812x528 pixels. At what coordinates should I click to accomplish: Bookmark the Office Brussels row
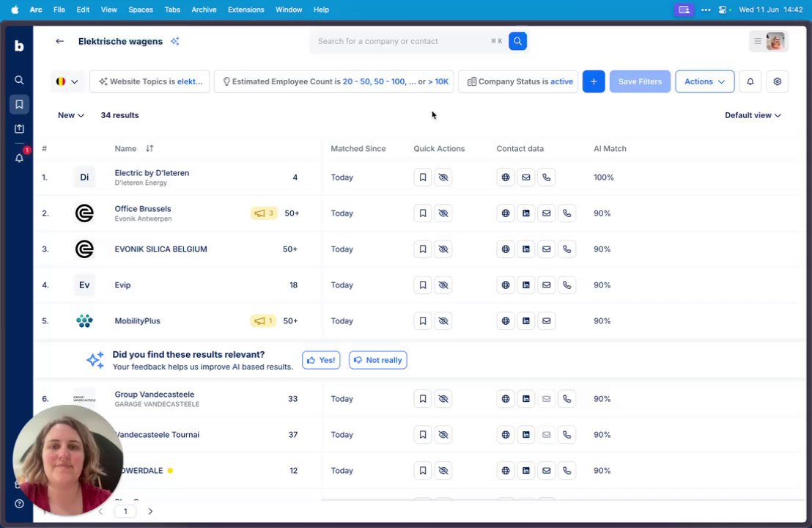(423, 213)
